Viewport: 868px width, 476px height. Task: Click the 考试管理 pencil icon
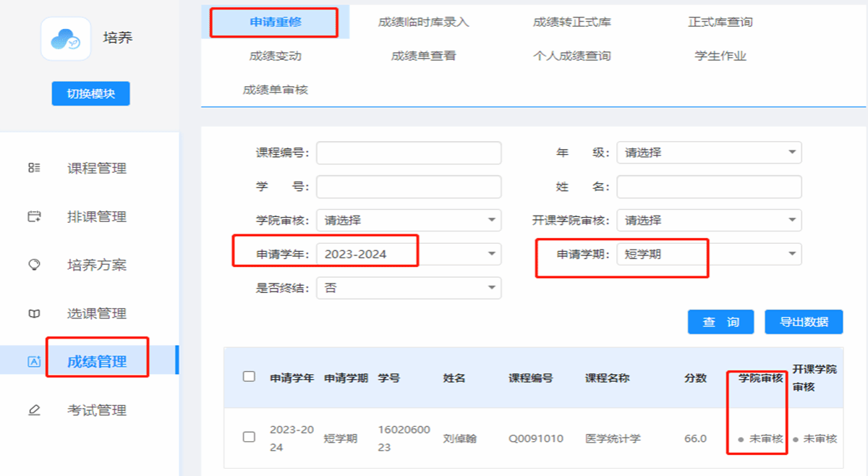pos(34,410)
